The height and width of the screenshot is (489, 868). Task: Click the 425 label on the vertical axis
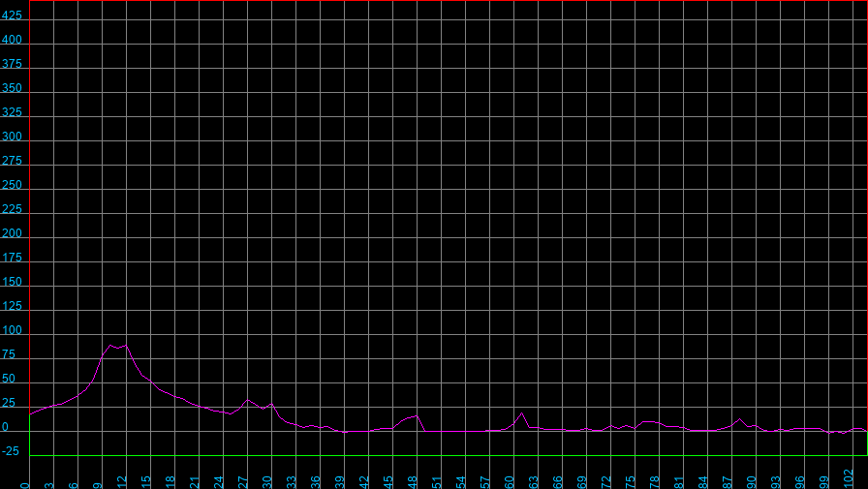[x=12, y=16]
